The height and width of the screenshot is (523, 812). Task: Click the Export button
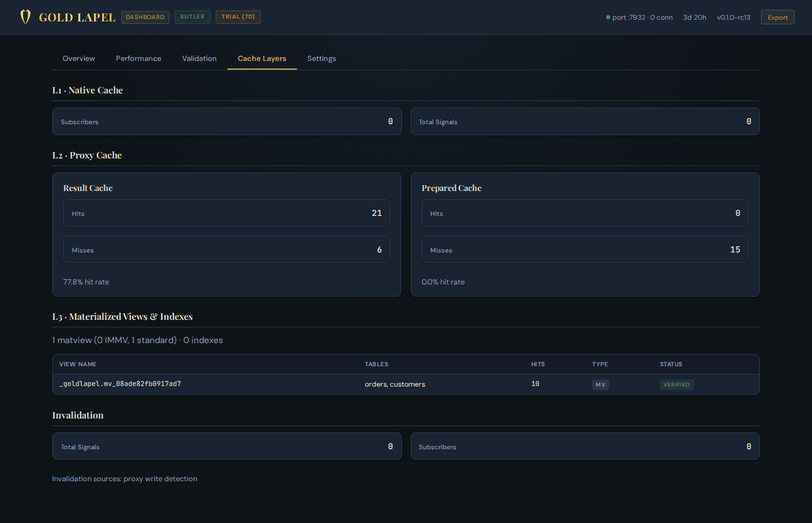[777, 17]
